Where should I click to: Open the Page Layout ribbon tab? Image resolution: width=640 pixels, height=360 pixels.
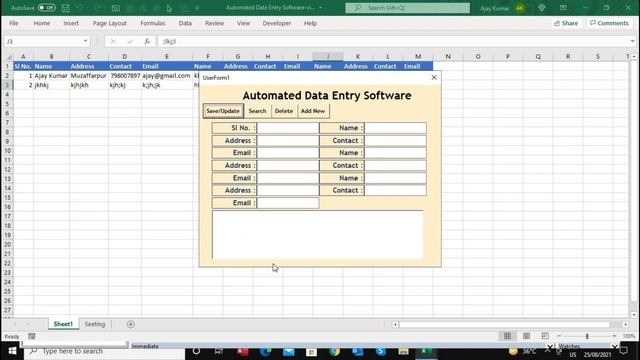pyautogui.click(x=110, y=23)
